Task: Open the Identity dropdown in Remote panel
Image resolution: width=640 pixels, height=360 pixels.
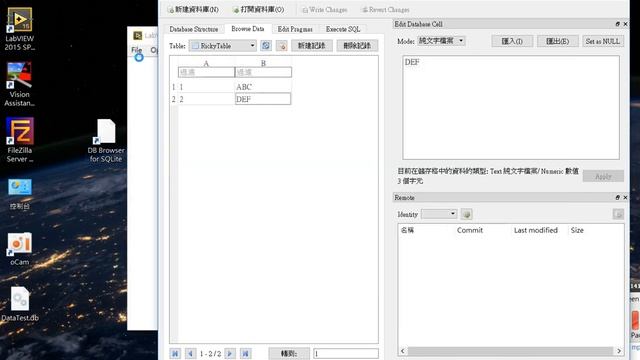Action: click(439, 214)
